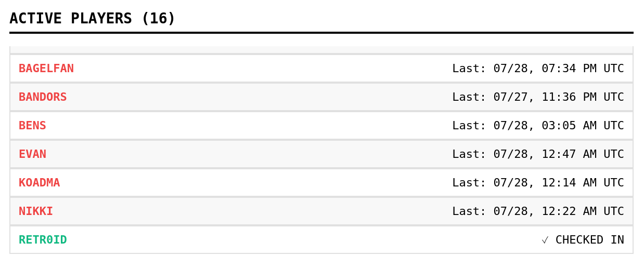Select the BANDORS player name
644x269 pixels.
point(43,97)
